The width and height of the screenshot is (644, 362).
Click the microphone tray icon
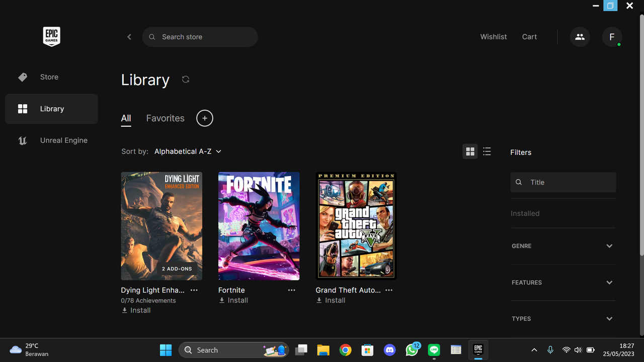550,350
